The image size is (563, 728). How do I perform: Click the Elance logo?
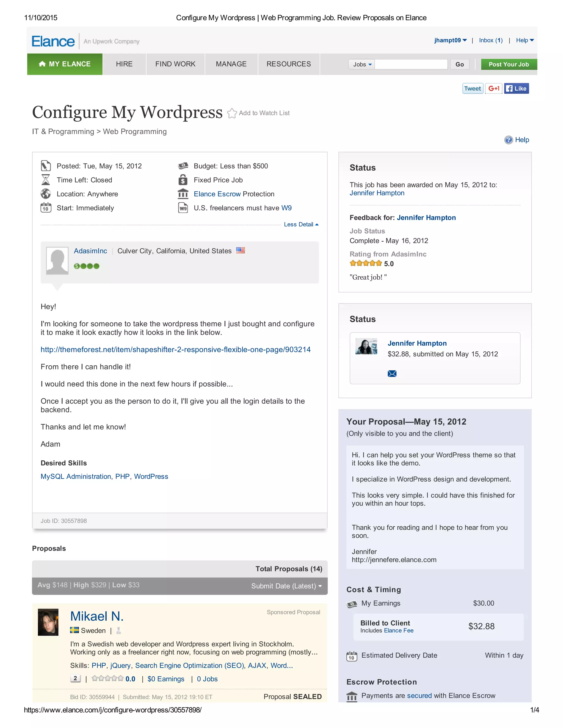point(53,41)
